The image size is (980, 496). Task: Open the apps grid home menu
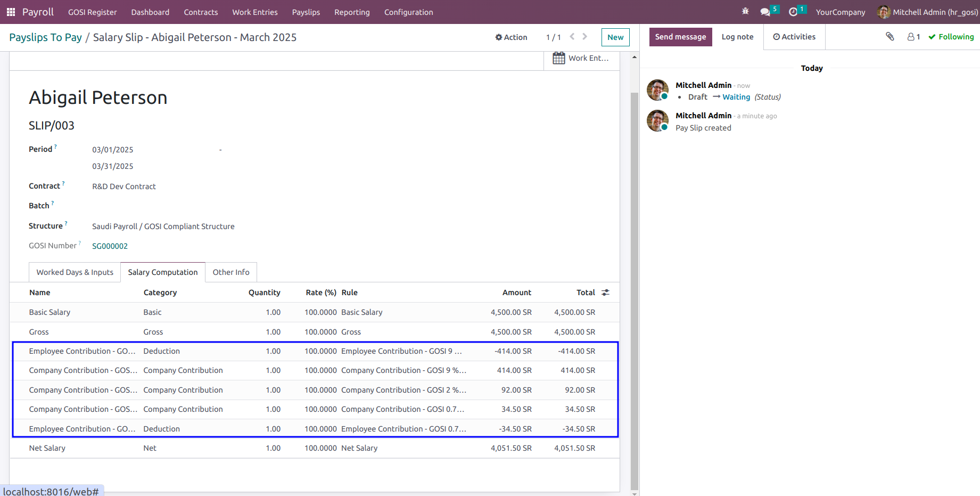(x=11, y=12)
